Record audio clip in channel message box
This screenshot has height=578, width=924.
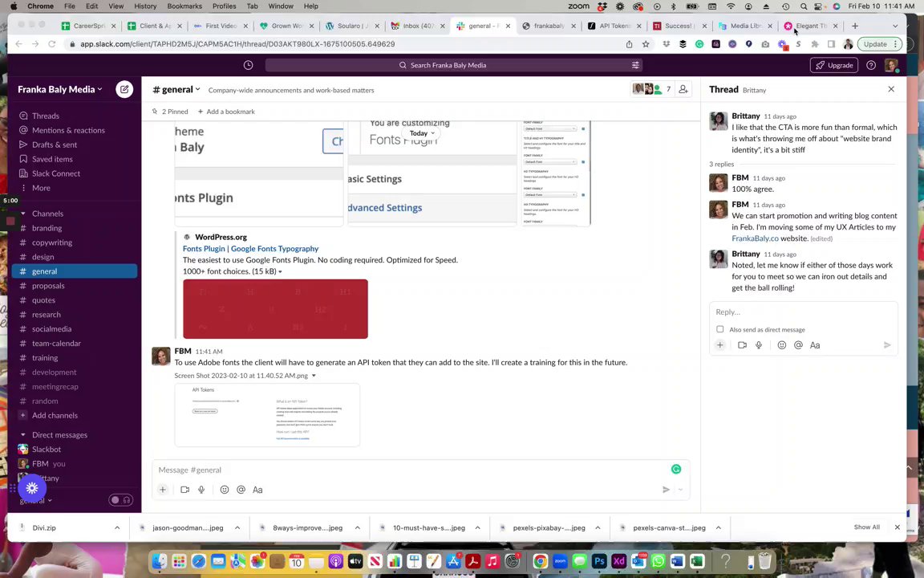pos(201,490)
